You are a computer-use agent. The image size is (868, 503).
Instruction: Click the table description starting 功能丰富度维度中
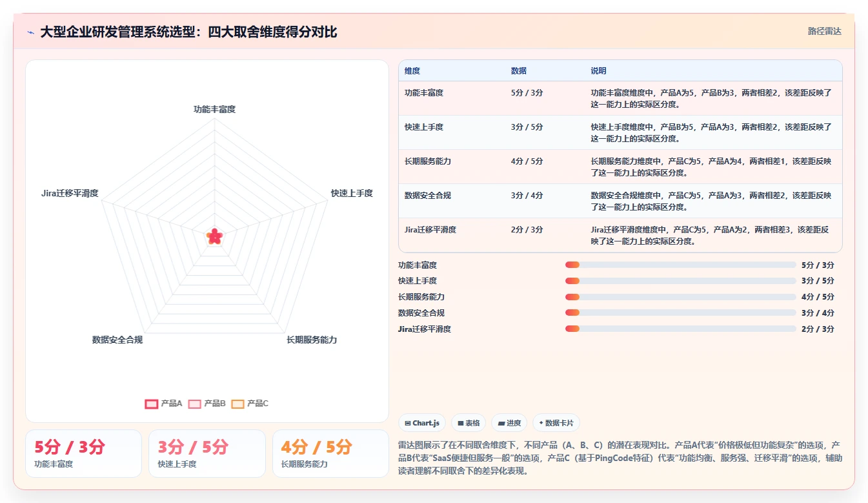[711, 98]
